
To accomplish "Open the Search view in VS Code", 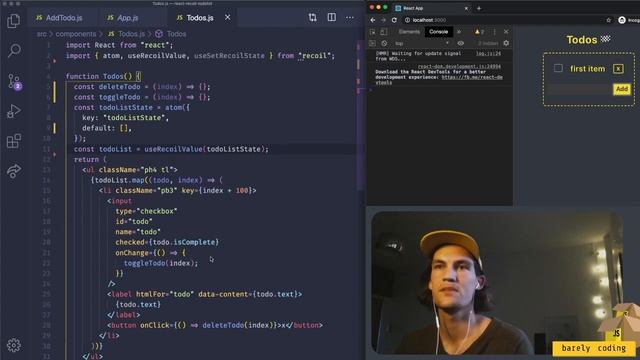I will tap(14, 51).
